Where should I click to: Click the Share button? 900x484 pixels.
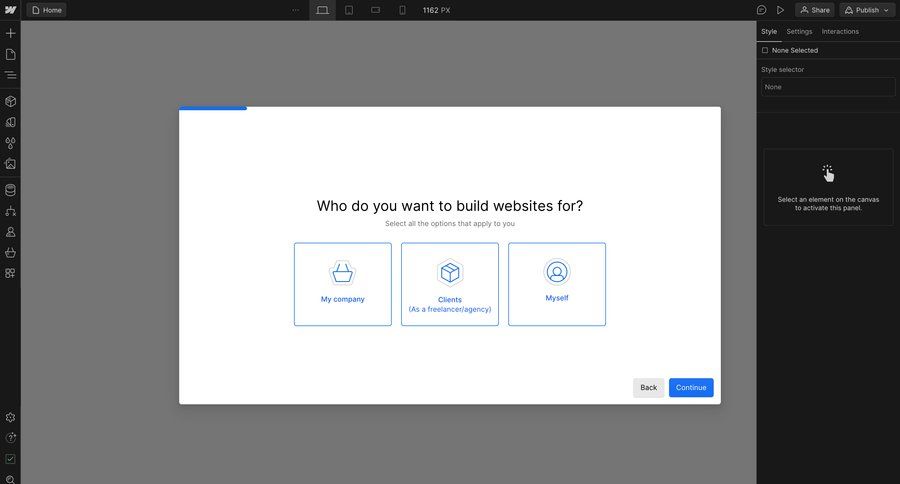tap(815, 10)
